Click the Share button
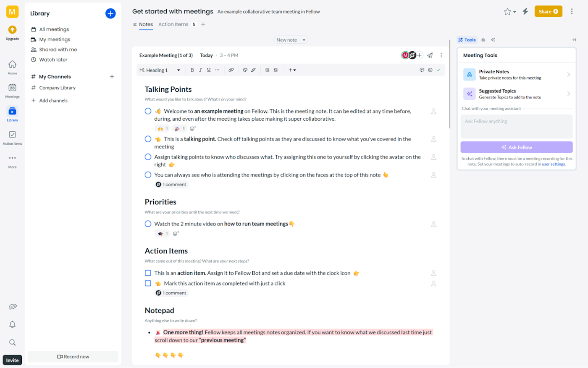Image resolution: width=588 pixels, height=368 pixels. tap(548, 11)
